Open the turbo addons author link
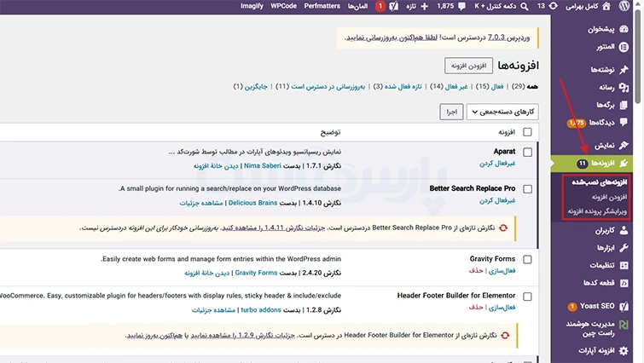Screen dimensions: 644x363 click(261, 310)
